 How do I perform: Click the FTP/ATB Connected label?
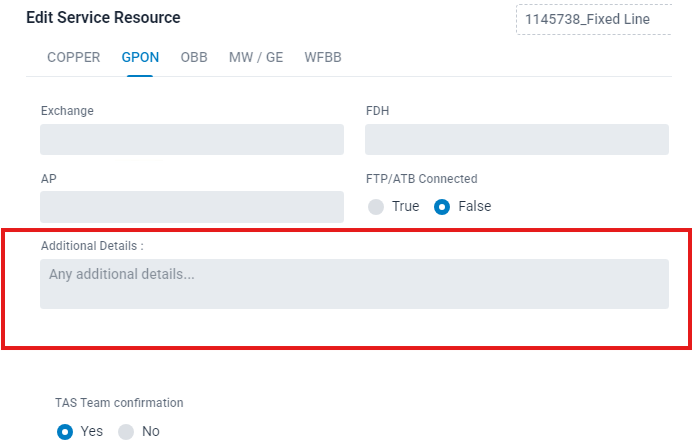(x=422, y=179)
